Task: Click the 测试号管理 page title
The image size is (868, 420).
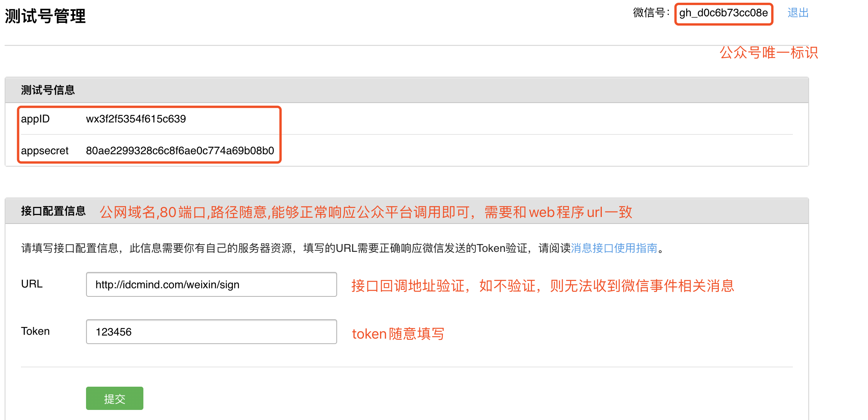Action: pyautogui.click(x=45, y=16)
